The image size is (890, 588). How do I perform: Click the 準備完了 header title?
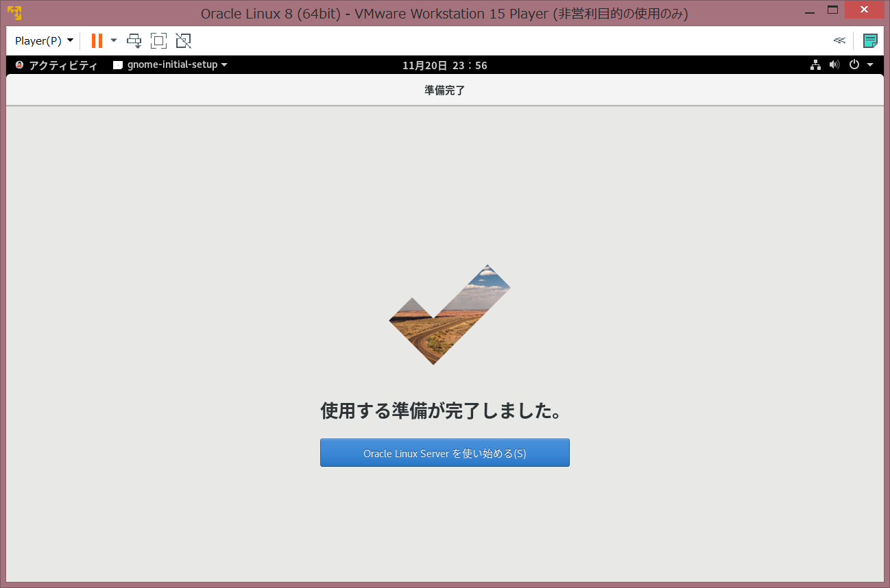(445, 90)
